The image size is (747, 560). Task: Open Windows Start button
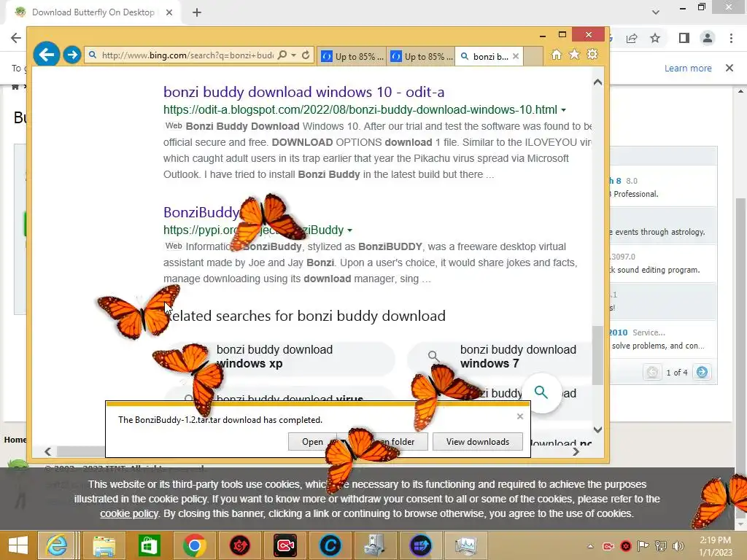tap(18, 545)
